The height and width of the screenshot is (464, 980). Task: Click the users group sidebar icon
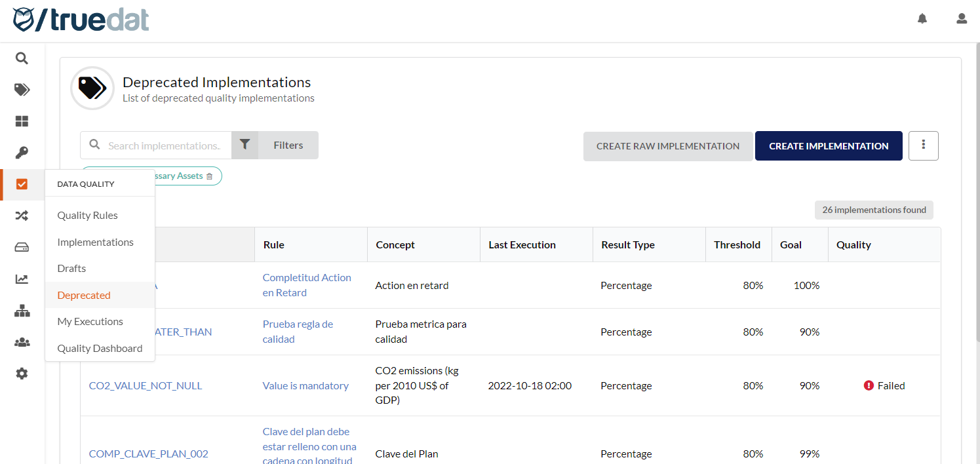tap(22, 342)
